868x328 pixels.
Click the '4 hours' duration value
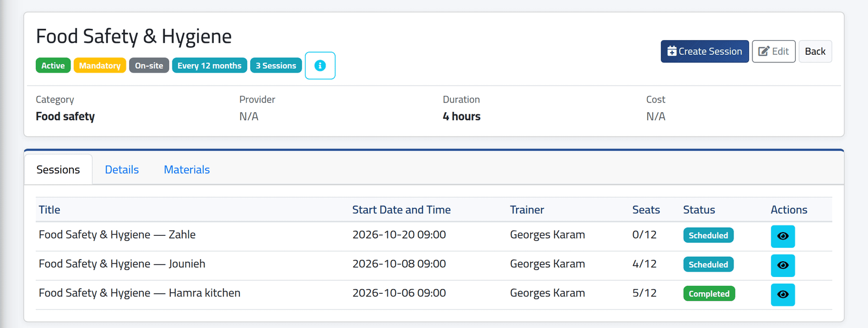(462, 117)
